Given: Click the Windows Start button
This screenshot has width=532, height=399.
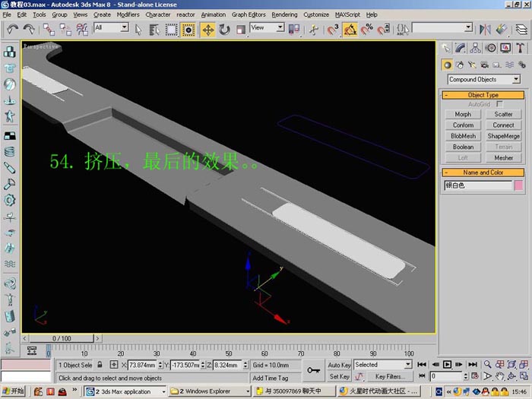Looking at the screenshot, I should 13,391.
